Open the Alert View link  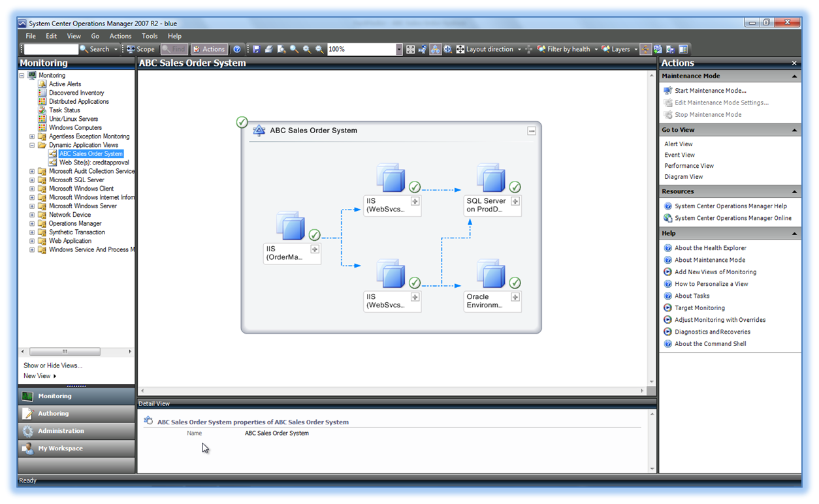679,144
